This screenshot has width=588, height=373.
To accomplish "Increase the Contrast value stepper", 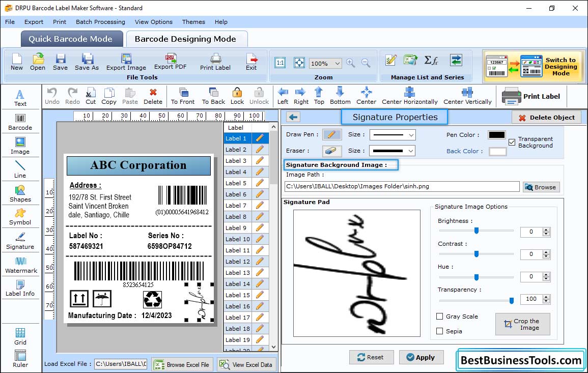I will pyautogui.click(x=546, y=252).
